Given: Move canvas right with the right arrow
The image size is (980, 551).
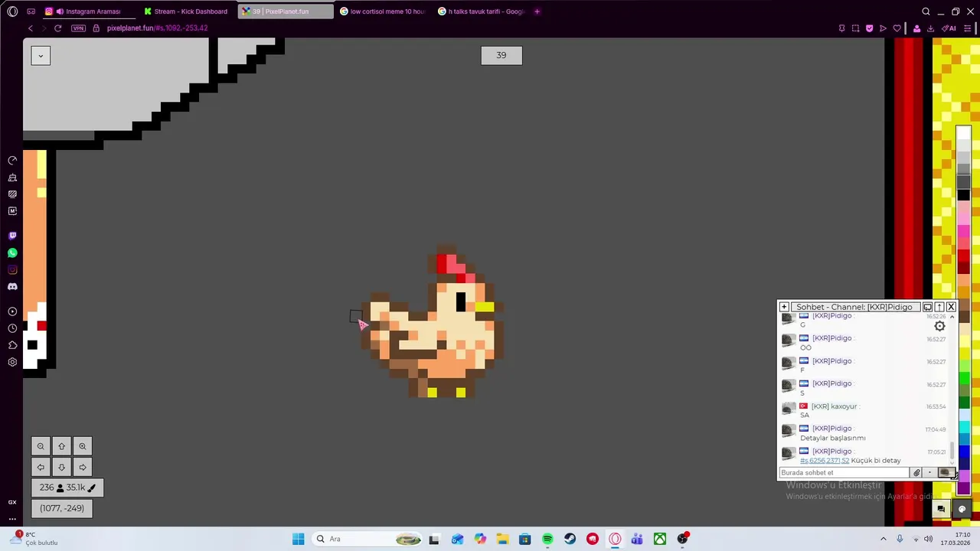Looking at the screenshot, I should click(83, 467).
